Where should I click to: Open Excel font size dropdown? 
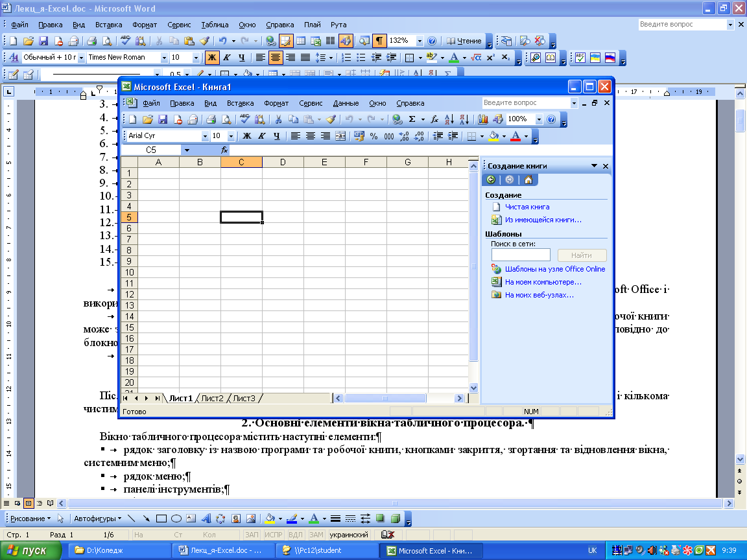click(x=231, y=136)
